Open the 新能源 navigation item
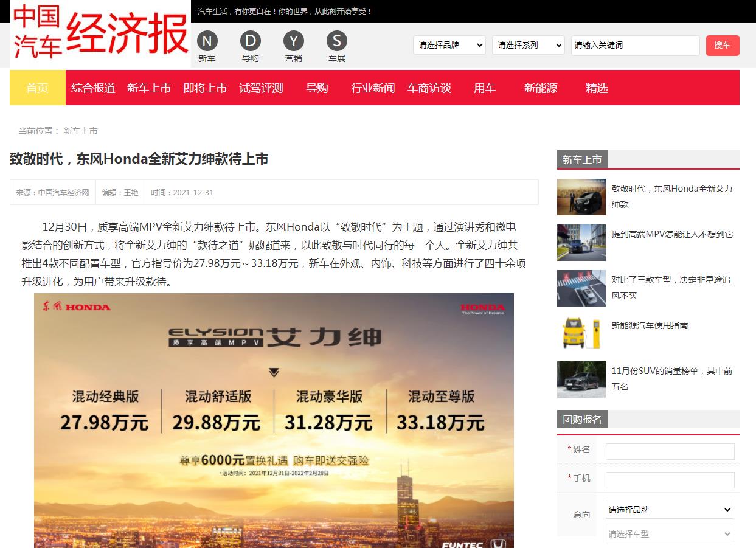 tap(541, 88)
